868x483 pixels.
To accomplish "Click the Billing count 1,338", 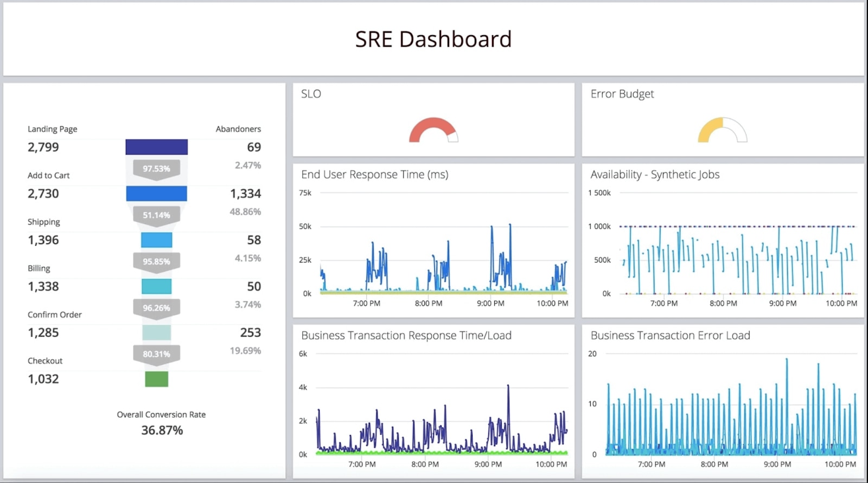I will click(43, 286).
